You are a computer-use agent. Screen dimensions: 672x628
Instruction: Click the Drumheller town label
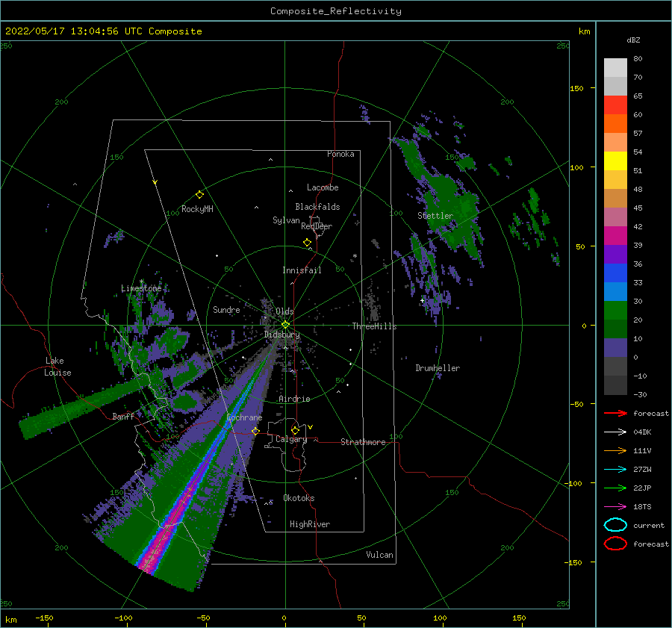pyautogui.click(x=438, y=368)
